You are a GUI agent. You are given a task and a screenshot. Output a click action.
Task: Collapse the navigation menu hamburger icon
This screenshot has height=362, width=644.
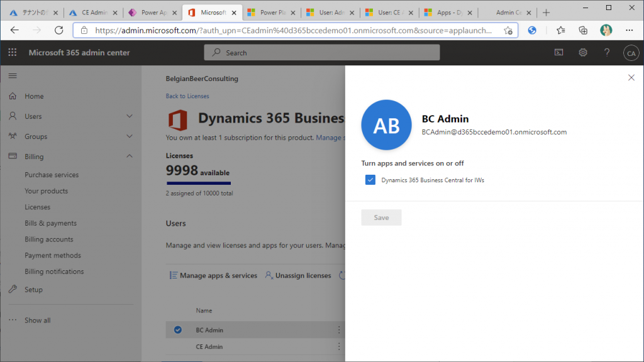tap(13, 76)
